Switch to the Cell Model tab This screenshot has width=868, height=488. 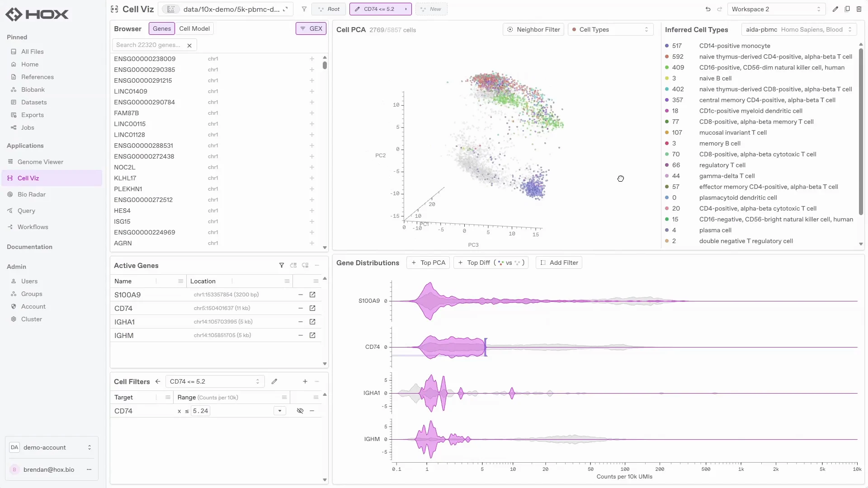coord(194,28)
